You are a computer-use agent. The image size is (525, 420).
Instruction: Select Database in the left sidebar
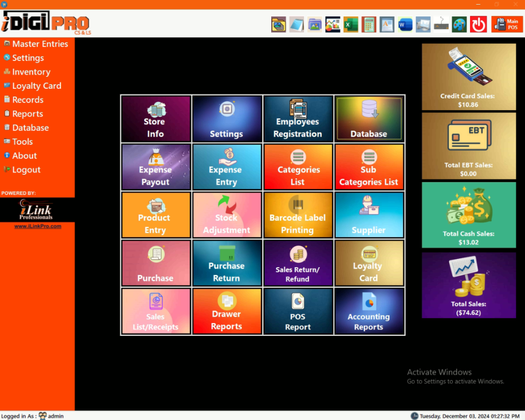pos(26,128)
